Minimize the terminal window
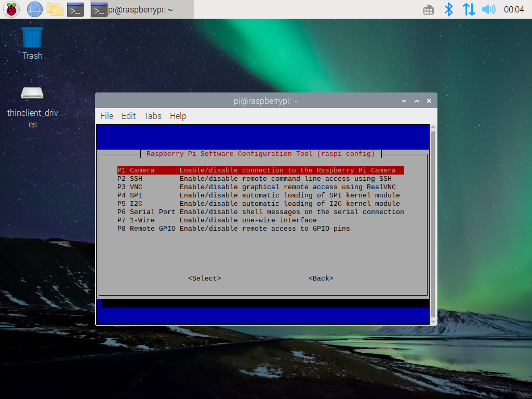The image size is (532, 399). [x=404, y=101]
